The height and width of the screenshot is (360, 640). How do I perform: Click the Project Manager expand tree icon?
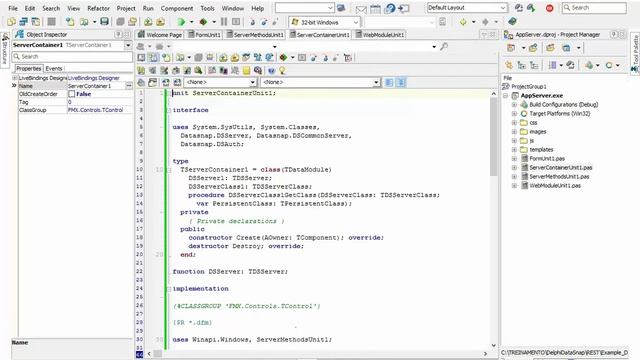tap(521, 65)
